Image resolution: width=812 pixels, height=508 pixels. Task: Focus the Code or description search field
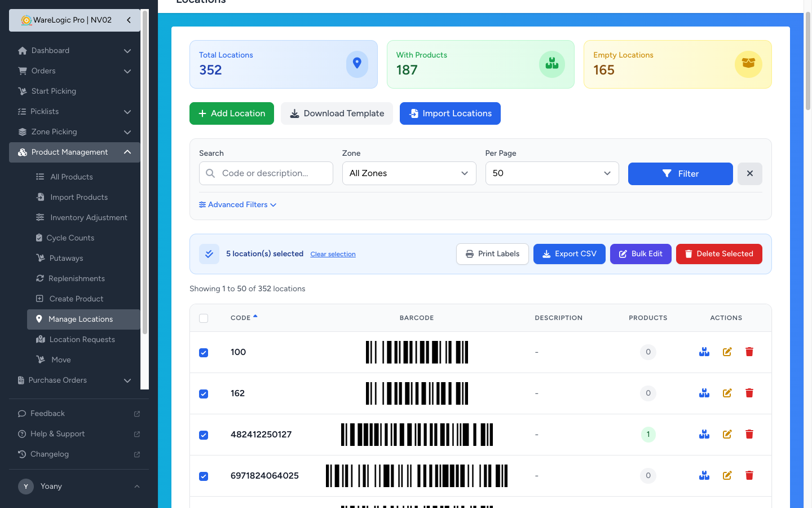coord(266,173)
